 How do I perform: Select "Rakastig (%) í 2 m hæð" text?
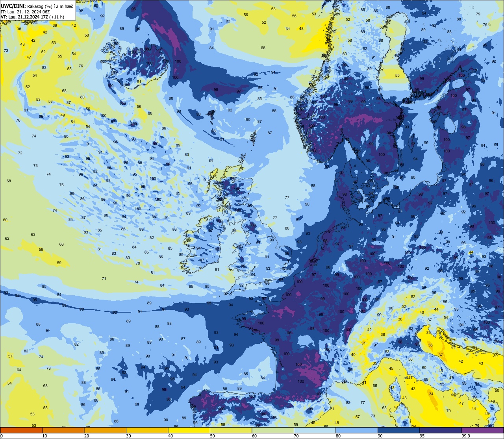pos(50,6)
